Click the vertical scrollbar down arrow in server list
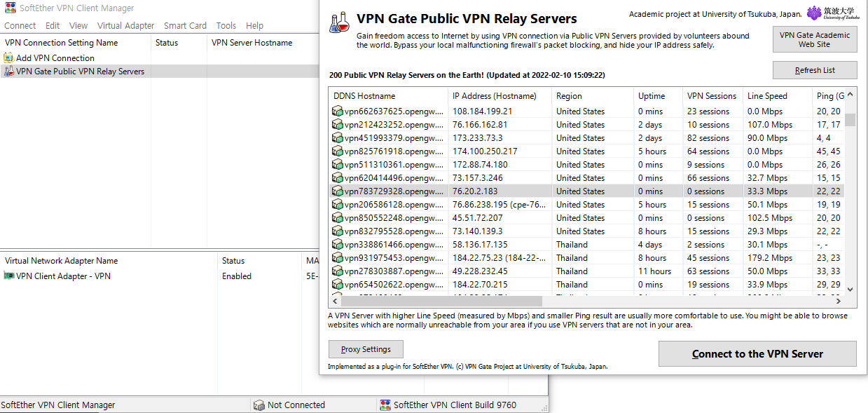The height and width of the screenshot is (413, 868). coord(850,289)
